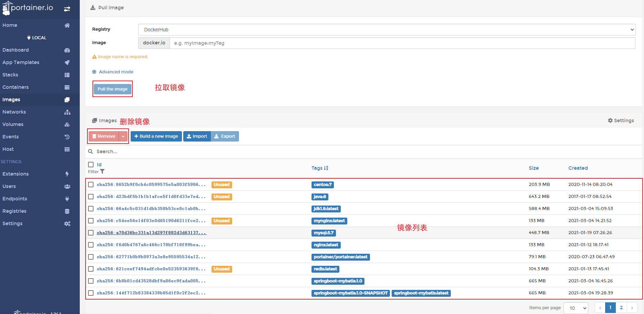This screenshot has width=644, height=314.
Task: Click the Extensions bolt icon
Action: [x=67, y=174]
